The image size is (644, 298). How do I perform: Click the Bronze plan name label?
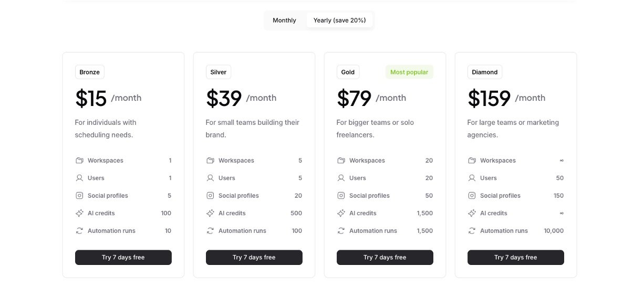click(x=89, y=72)
